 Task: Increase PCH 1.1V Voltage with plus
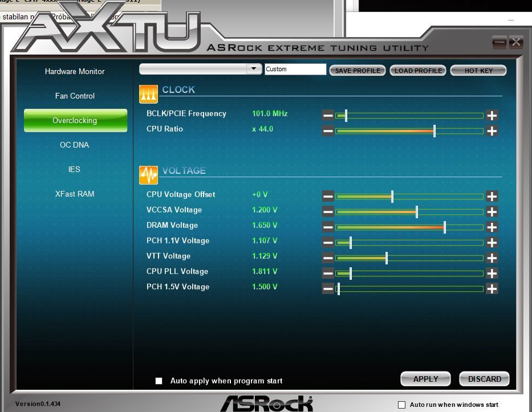[x=492, y=242]
